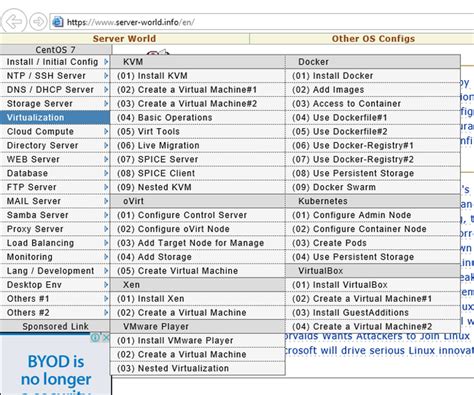The height and width of the screenshot is (395, 474).
Task: Expand the WEB Server submenu arrow
Action: 106,159
